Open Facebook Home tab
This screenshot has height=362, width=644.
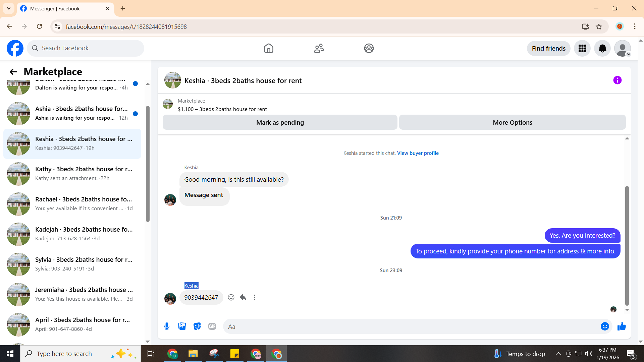click(268, 49)
